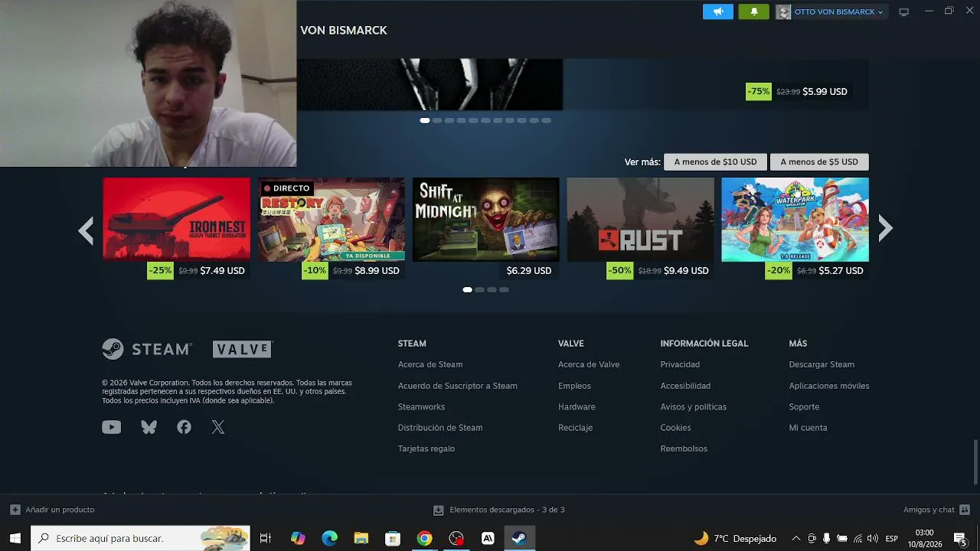Image resolution: width=980 pixels, height=551 pixels.
Task: Open the Steamworks footer link
Action: tap(421, 407)
